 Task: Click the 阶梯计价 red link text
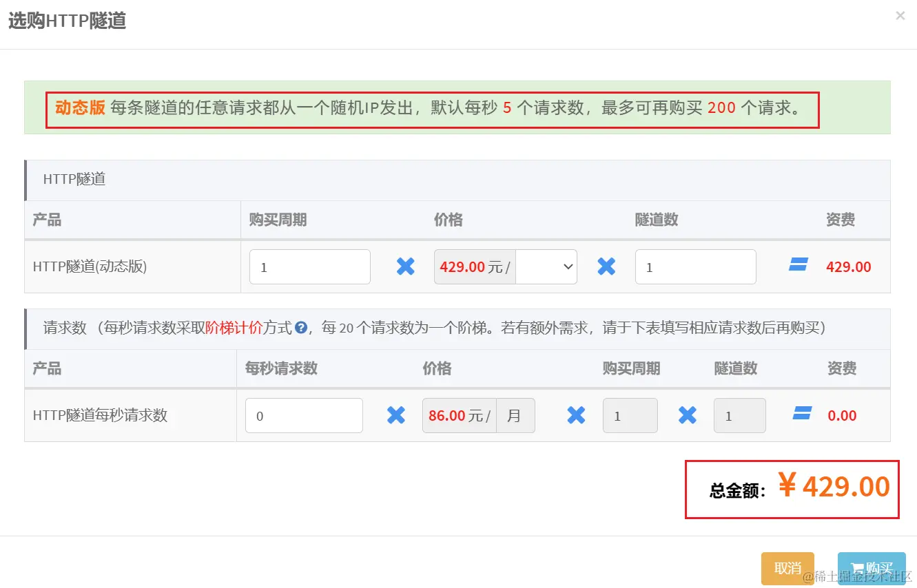tap(234, 328)
